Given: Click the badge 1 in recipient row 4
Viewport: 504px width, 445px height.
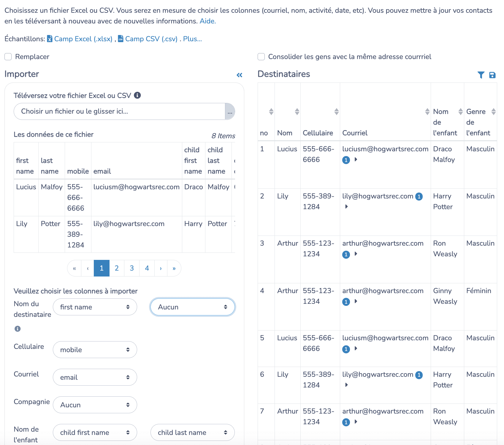Looking at the screenshot, I should (346, 302).
